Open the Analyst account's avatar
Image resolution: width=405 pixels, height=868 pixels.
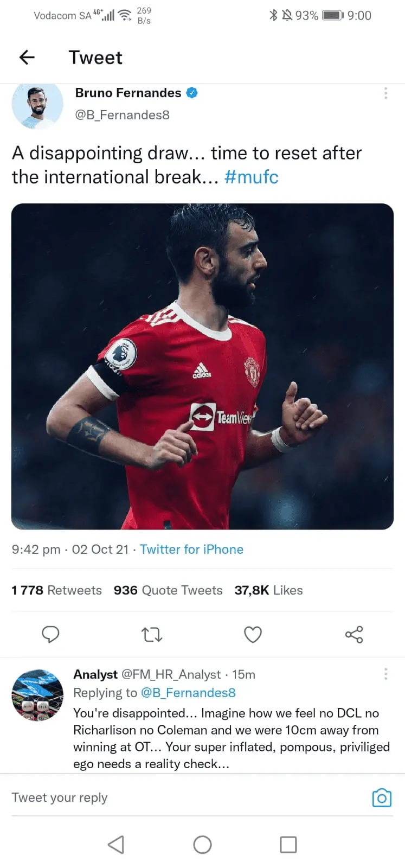[x=37, y=695]
